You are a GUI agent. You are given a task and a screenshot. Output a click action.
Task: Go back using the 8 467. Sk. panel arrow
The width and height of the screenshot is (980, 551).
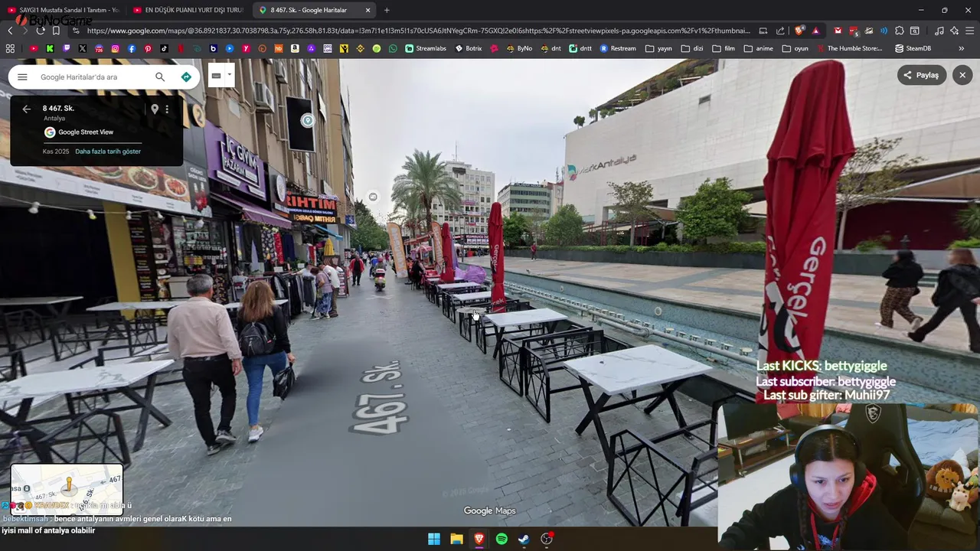(x=26, y=109)
